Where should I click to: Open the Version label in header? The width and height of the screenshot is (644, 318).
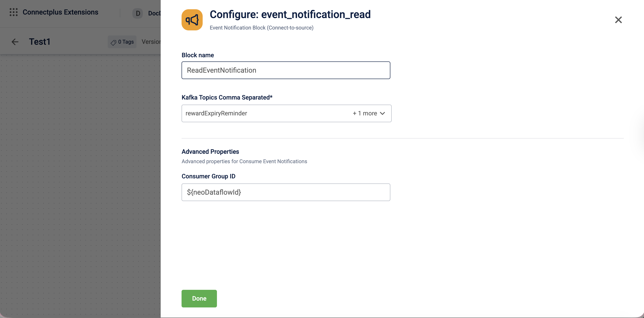[151, 42]
